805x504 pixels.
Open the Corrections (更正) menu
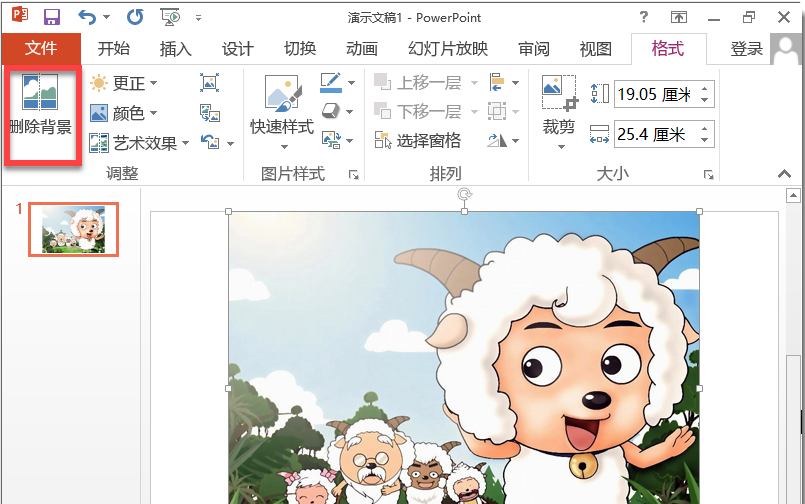tap(123, 83)
